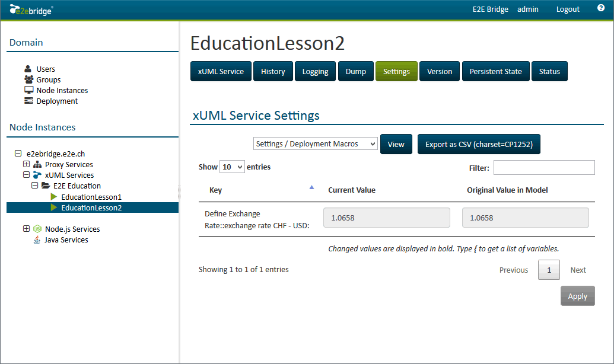Open the Settings / Deployment Macros dropdown
Screen dimensions: 614x364
click(315, 144)
